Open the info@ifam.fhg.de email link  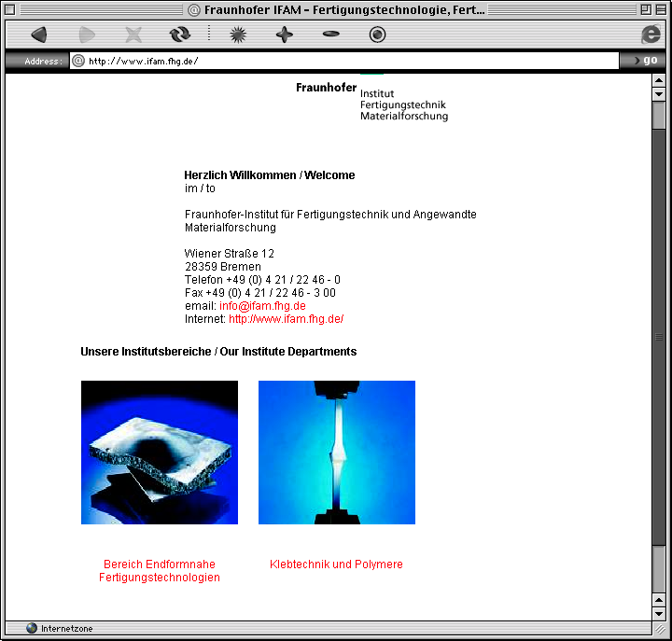[262, 306]
